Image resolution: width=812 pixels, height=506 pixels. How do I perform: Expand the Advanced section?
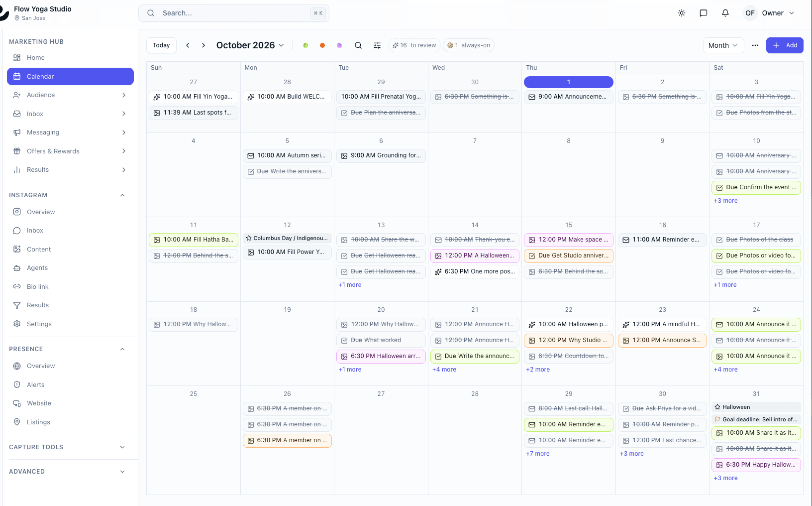pos(122,472)
